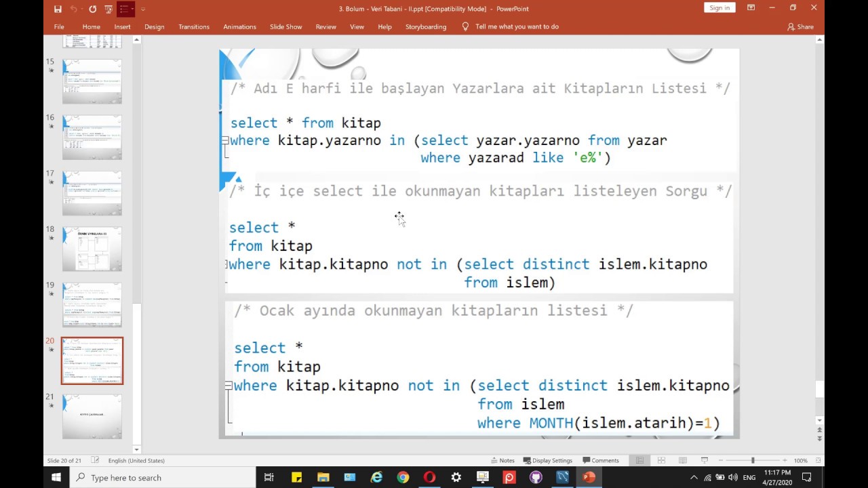Click the Share button

(x=800, y=26)
